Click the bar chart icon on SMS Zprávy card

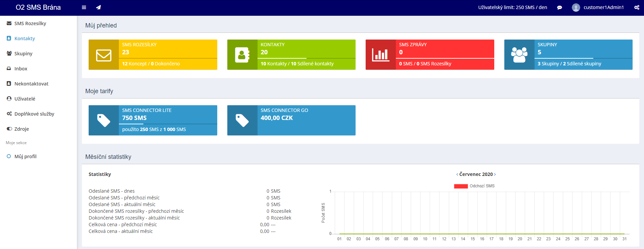click(381, 55)
